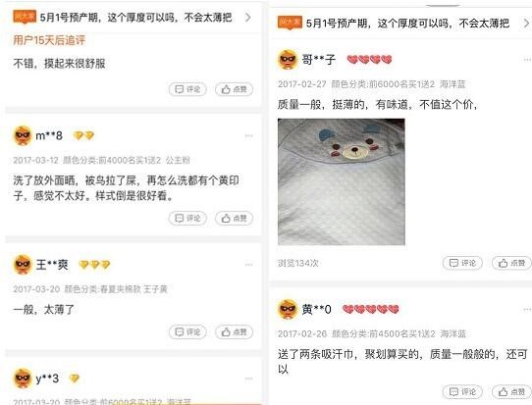
Task: Open more options dots on 王**爽 review
Action: click(x=248, y=265)
